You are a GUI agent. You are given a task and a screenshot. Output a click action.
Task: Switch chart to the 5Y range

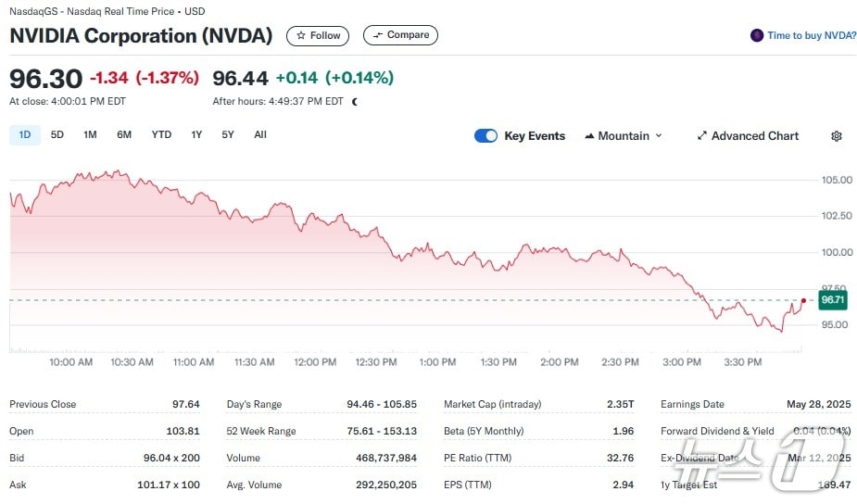[228, 135]
